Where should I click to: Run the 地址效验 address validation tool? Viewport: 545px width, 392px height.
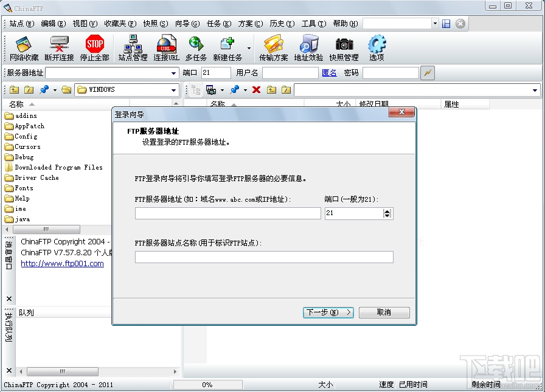pos(309,49)
